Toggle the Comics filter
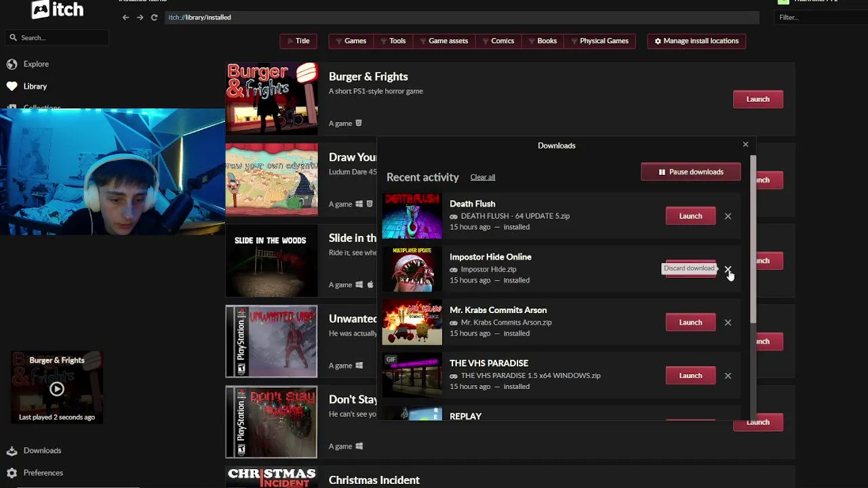This screenshot has width=868, height=488. point(498,41)
